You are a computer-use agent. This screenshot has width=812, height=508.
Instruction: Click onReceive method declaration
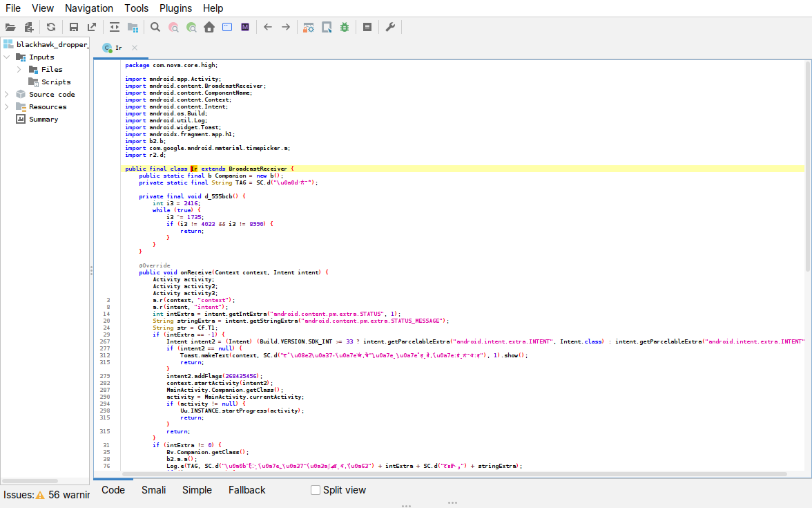point(233,272)
